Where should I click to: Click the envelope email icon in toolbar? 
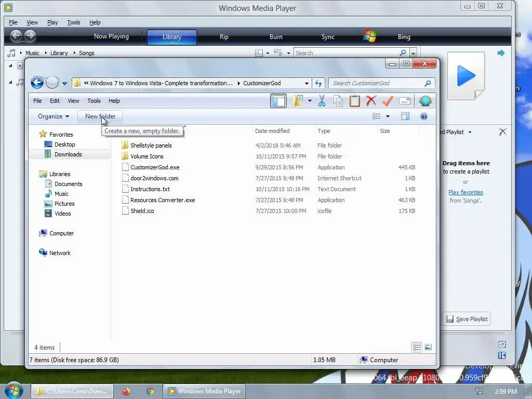(404, 101)
